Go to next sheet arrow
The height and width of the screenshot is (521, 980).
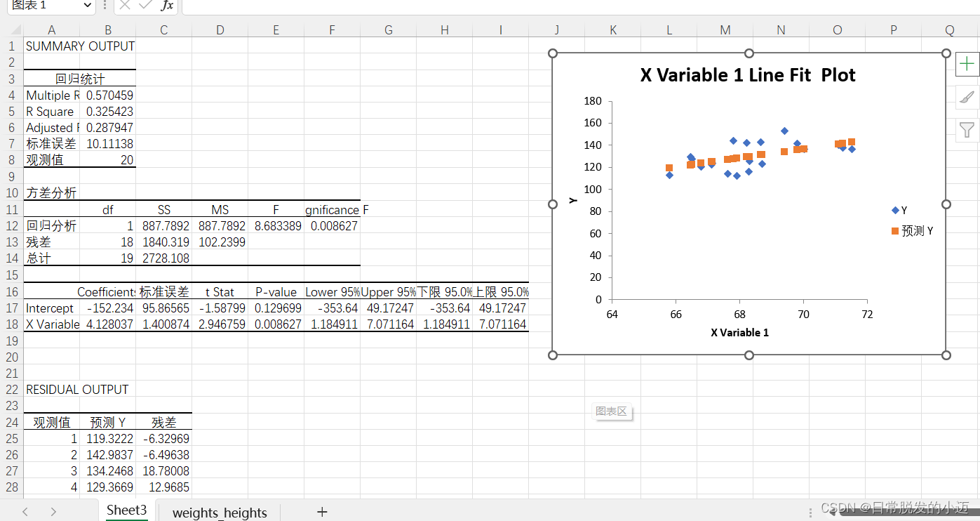click(53, 512)
